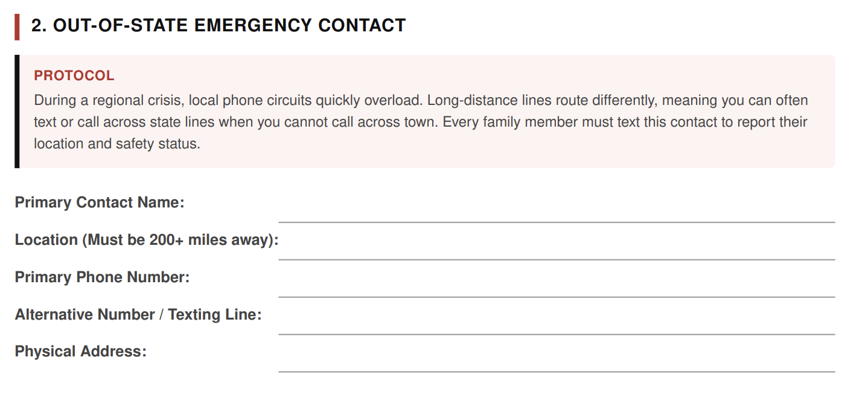The image size is (868, 398).
Task: Click the sentence starting with During a regional crisis
Action: (229, 100)
